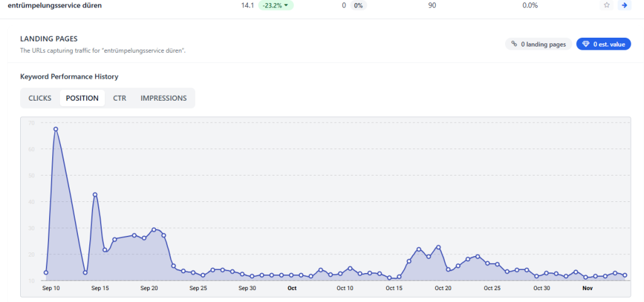Switch to the CLICKS tab

pos(40,98)
